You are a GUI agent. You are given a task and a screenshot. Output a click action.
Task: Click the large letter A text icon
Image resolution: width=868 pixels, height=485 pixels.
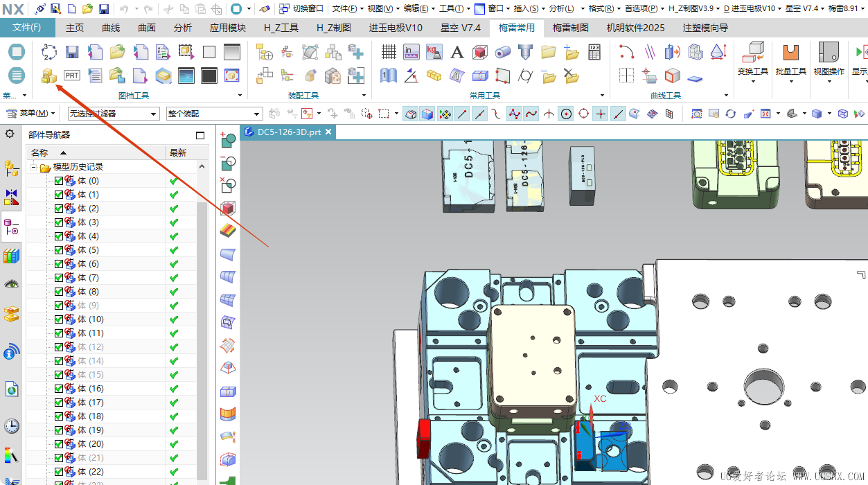[x=457, y=53]
